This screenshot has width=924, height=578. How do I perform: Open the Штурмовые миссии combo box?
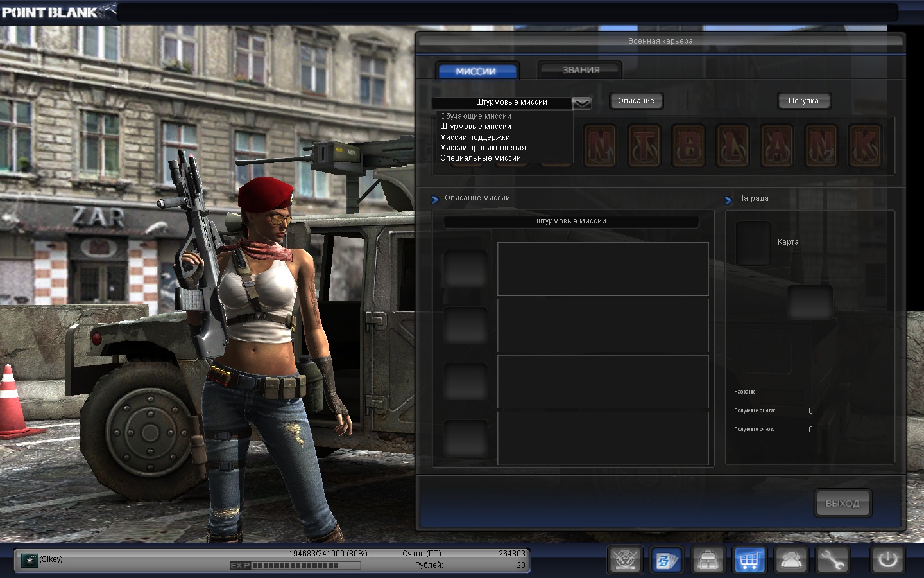(x=511, y=103)
